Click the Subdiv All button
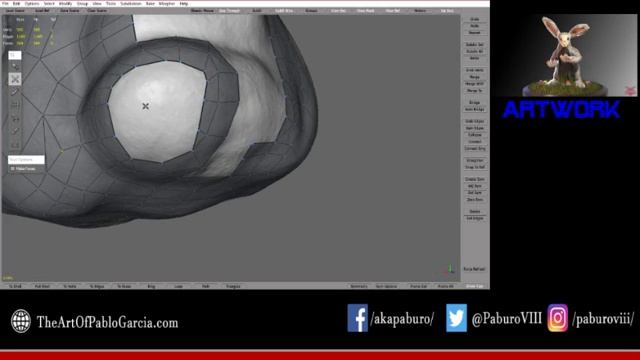Image resolution: width=640 pixels, height=360 pixels. (x=475, y=51)
